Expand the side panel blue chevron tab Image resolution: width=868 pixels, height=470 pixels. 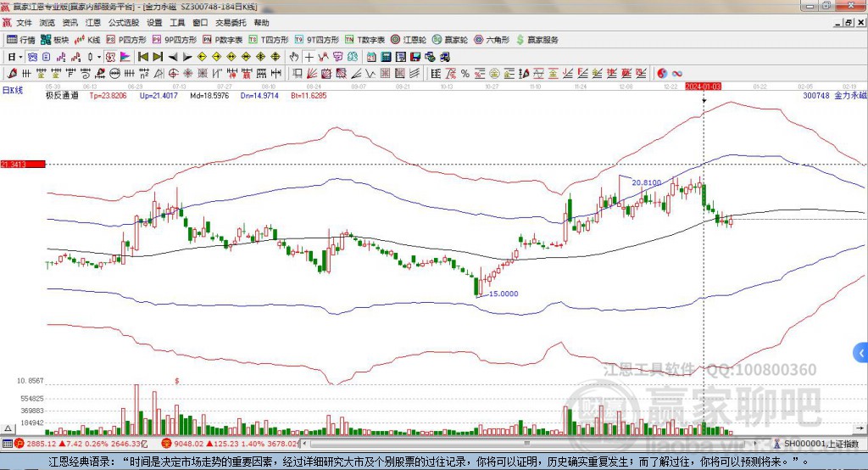[x=860, y=353]
